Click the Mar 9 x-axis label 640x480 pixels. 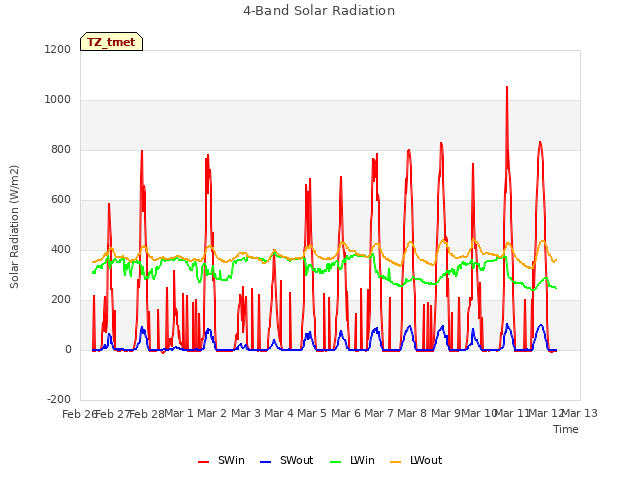(446, 413)
